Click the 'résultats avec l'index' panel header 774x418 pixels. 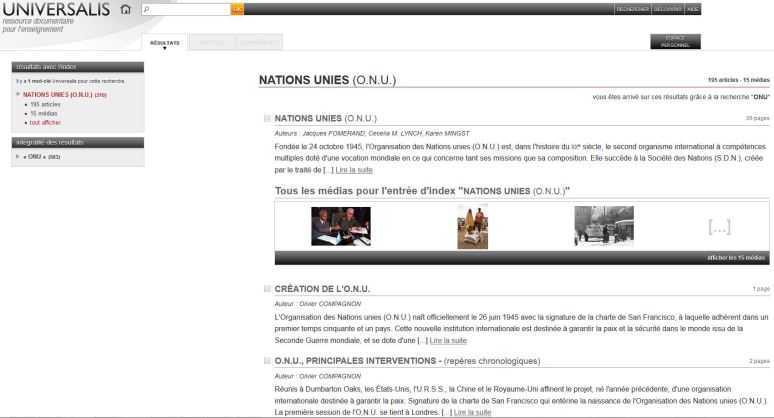[x=78, y=67]
